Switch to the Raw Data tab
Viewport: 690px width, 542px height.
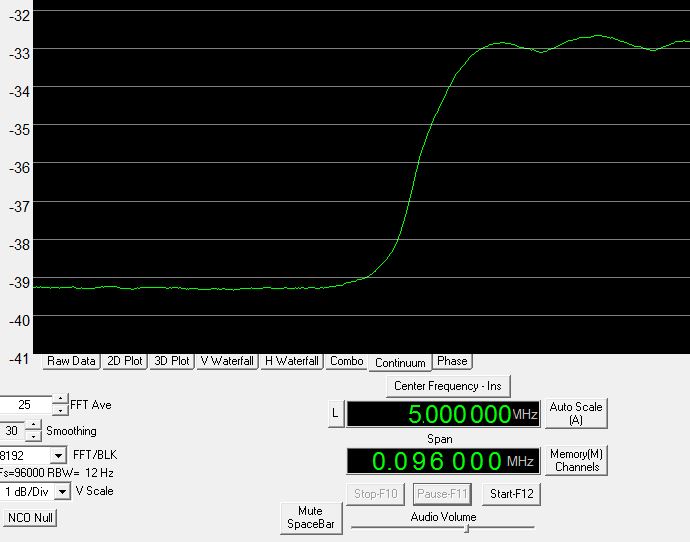[x=70, y=361]
